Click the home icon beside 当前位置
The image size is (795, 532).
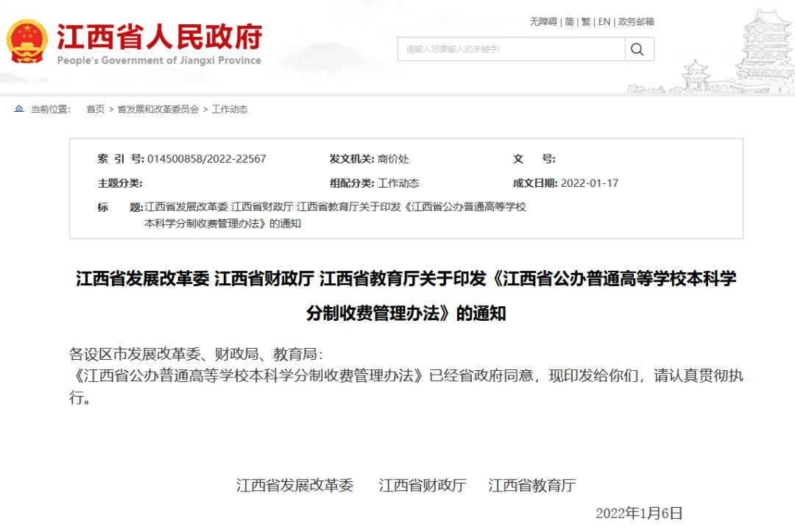(x=18, y=109)
